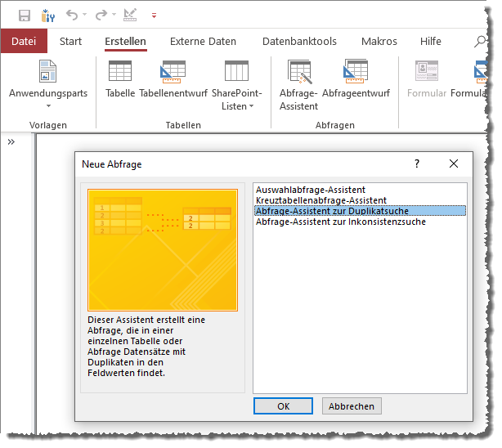
Task: Open the Anwendungsparts templates button
Action: pyautogui.click(x=47, y=86)
